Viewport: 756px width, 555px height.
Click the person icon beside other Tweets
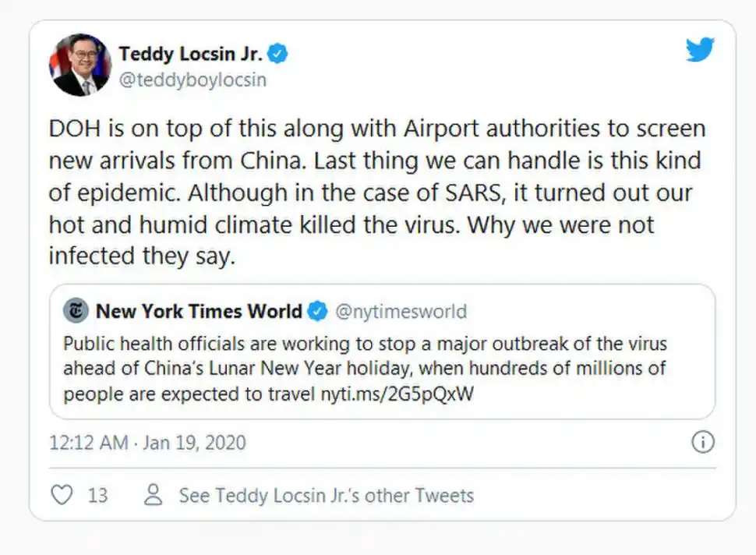pyautogui.click(x=154, y=495)
